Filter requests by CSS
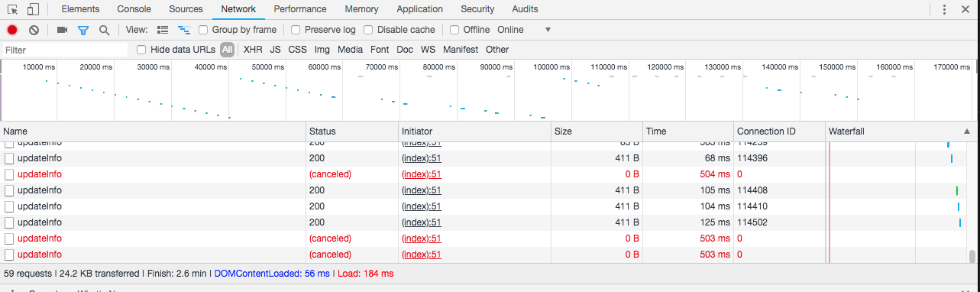 pos(298,50)
